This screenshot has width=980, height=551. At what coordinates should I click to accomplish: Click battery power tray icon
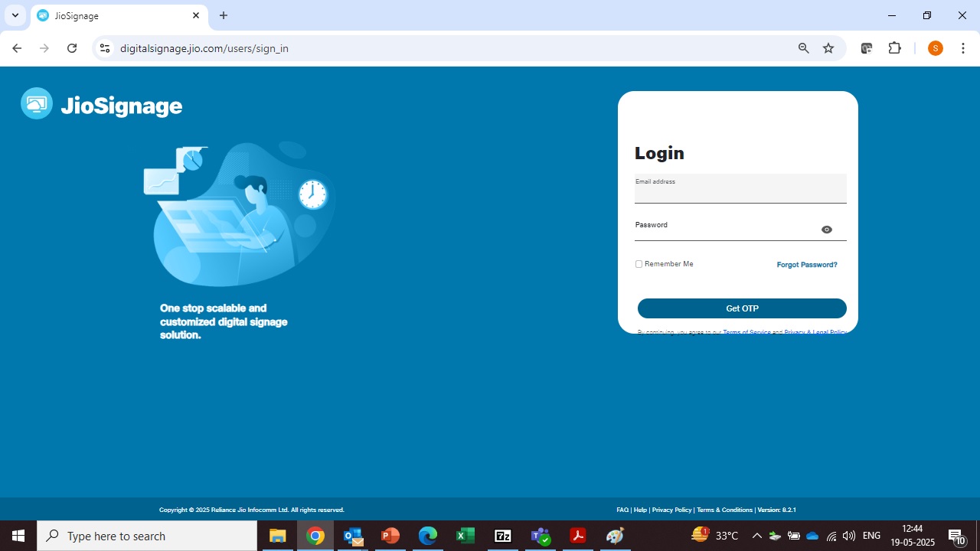[794, 536]
